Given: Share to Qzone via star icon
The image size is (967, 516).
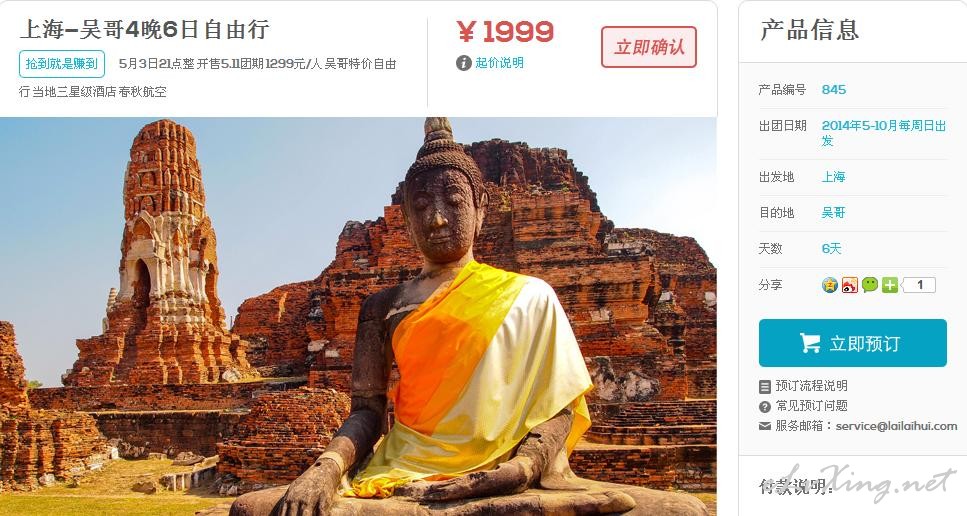Looking at the screenshot, I should pyautogui.click(x=829, y=285).
